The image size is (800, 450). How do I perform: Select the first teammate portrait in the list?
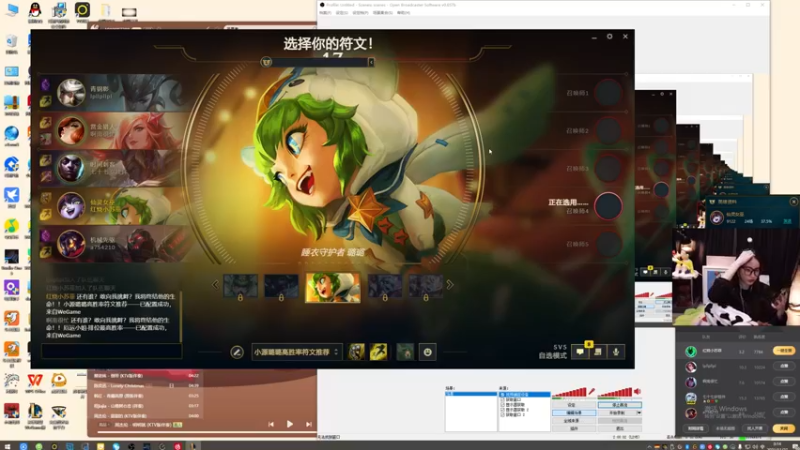click(x=70, y=93)
